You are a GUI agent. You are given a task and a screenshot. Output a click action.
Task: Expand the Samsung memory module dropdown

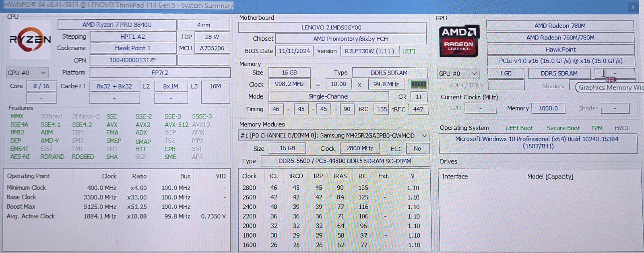(x=424, y=135)
